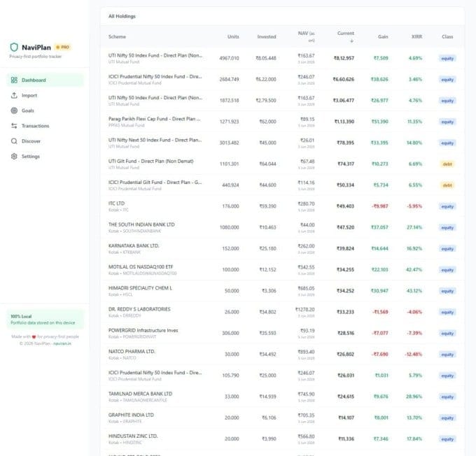Open the Settings menu entry
Image resolution: width=476 pixels, height=456 pixels.
click(x=45, y=156)
